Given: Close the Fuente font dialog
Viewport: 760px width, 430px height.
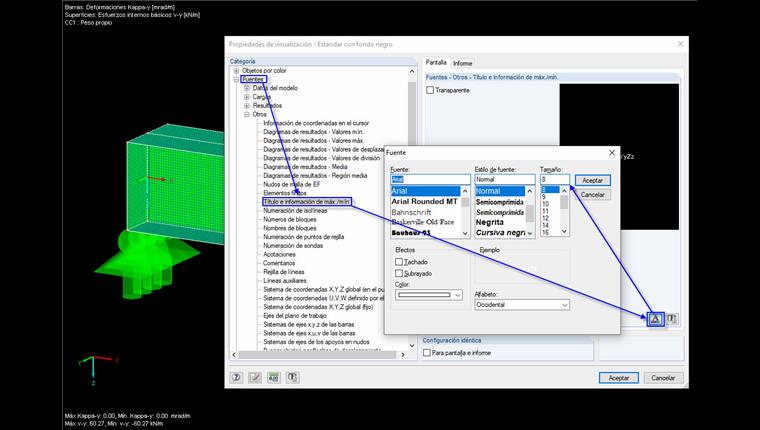Looking at the screenshot, I should pos(612,153).
